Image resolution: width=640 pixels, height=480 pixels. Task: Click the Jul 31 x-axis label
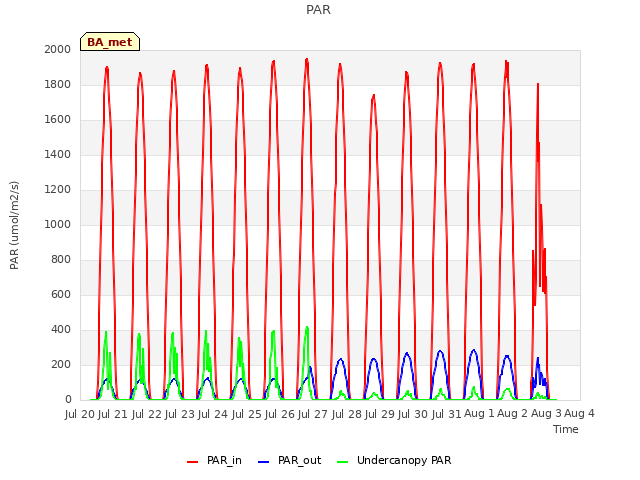446,414
